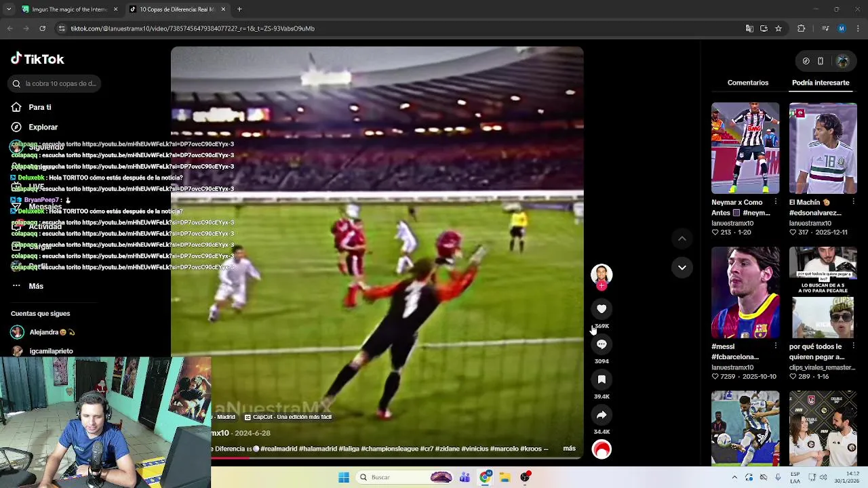
Task: Close the Imgur browser tab
Action: pos(115,9)
